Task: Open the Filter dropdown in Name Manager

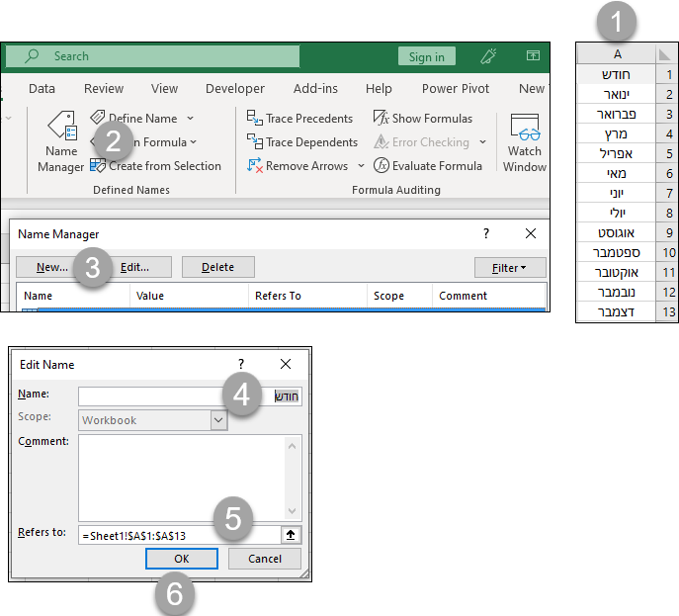Action: pyautogui.click(x=509, y=267)
